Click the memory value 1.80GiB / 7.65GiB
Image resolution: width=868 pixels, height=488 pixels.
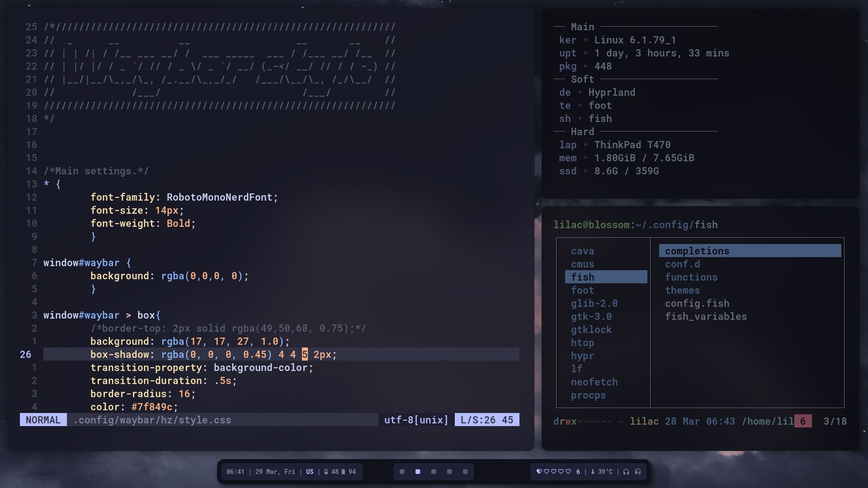pos(644,158)
